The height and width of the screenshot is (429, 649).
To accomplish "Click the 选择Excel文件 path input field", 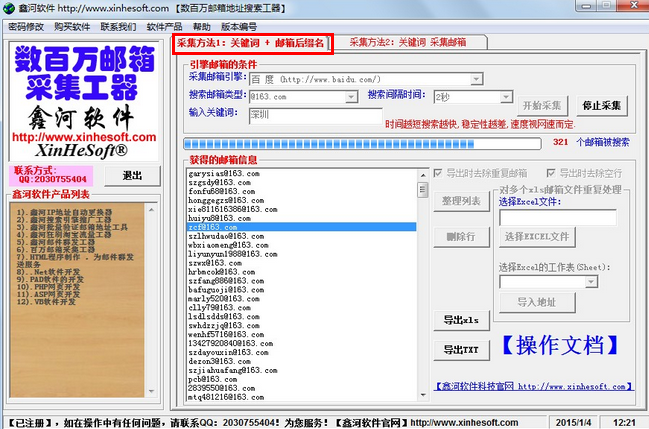I will click(x=558, y=217).
